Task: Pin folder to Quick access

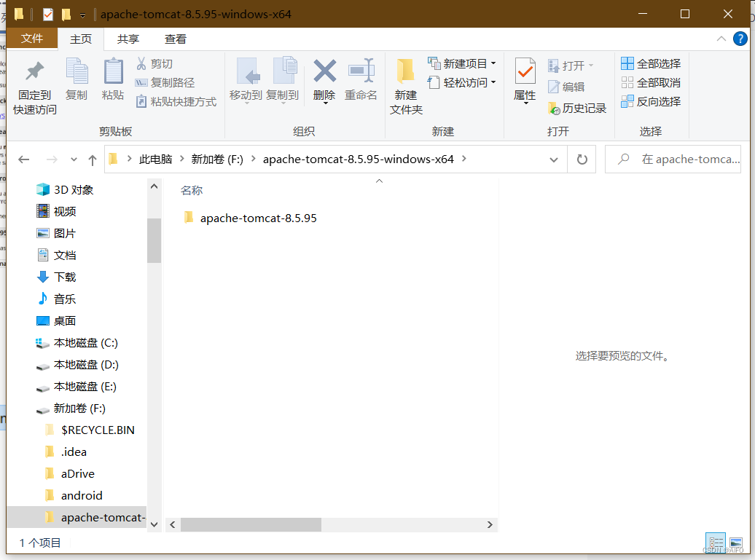Action: pos(35,87)
